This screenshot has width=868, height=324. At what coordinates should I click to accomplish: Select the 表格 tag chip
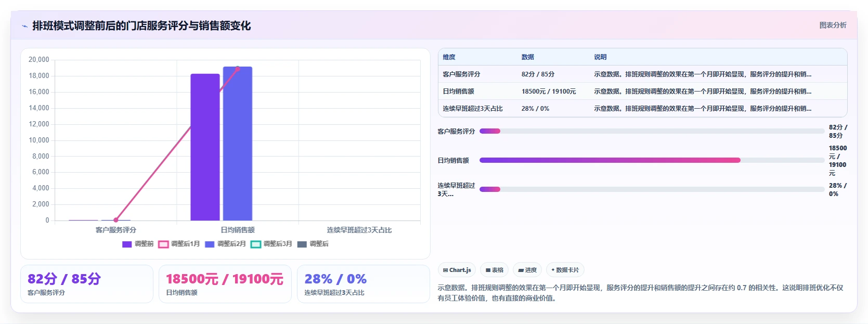(x=494, y=270)
